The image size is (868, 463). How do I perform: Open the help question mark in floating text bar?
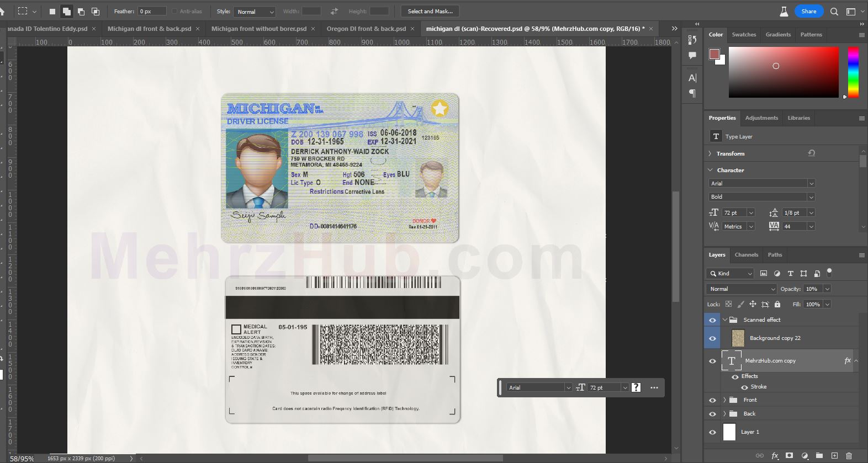tap(636, 387)
